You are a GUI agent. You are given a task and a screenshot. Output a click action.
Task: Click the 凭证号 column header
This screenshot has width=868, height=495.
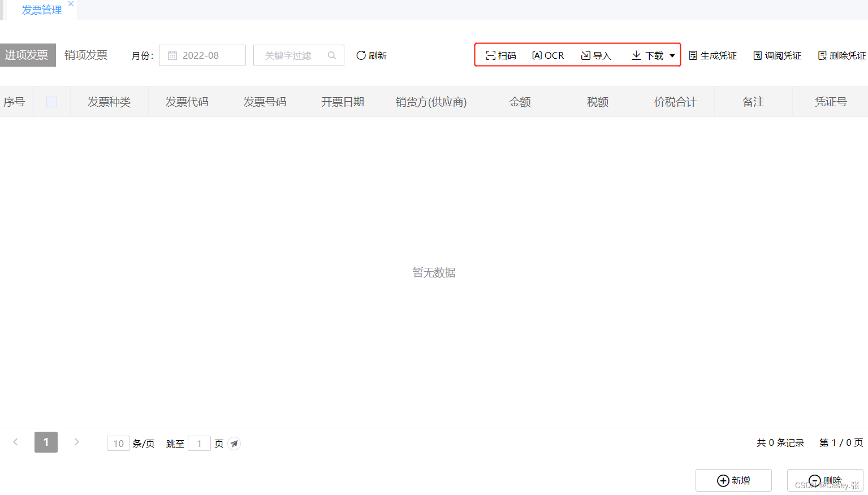click(x=831, y=102)
